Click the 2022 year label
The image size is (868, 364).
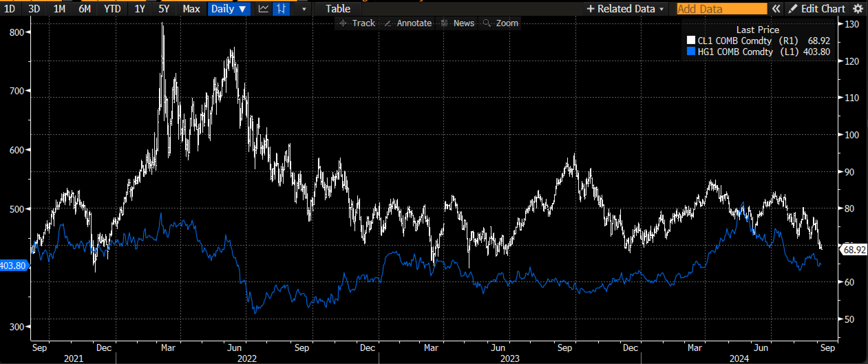[x=247, y=358]
